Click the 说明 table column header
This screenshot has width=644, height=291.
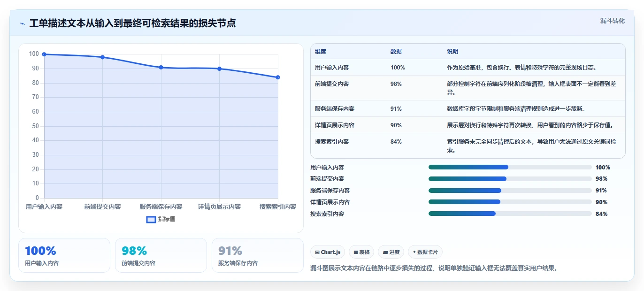(x=452, y=52)
